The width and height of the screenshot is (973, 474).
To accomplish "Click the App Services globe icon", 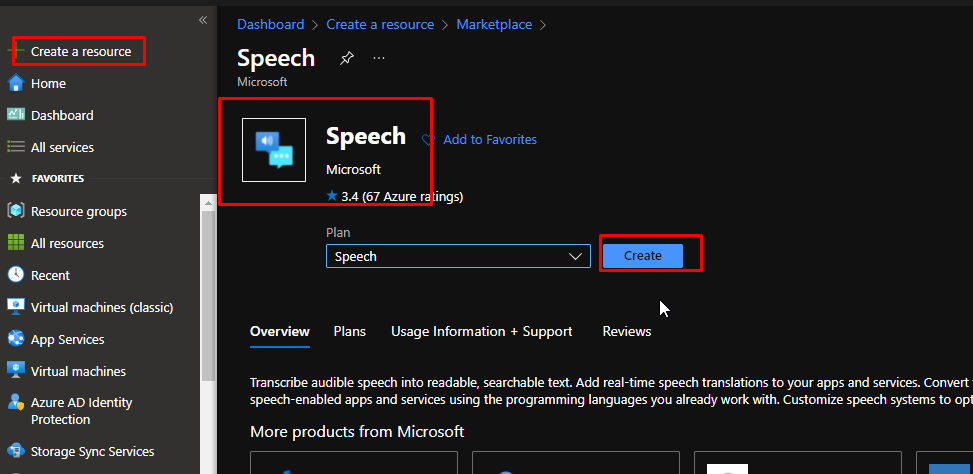I will click(x=15, y=339).
